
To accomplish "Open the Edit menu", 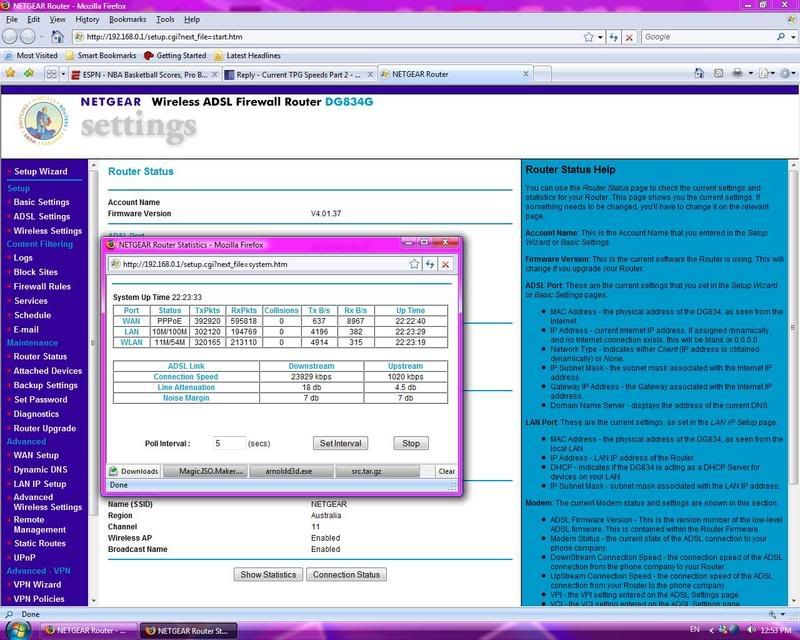I will pyautogui.click(x=34, y=19).
